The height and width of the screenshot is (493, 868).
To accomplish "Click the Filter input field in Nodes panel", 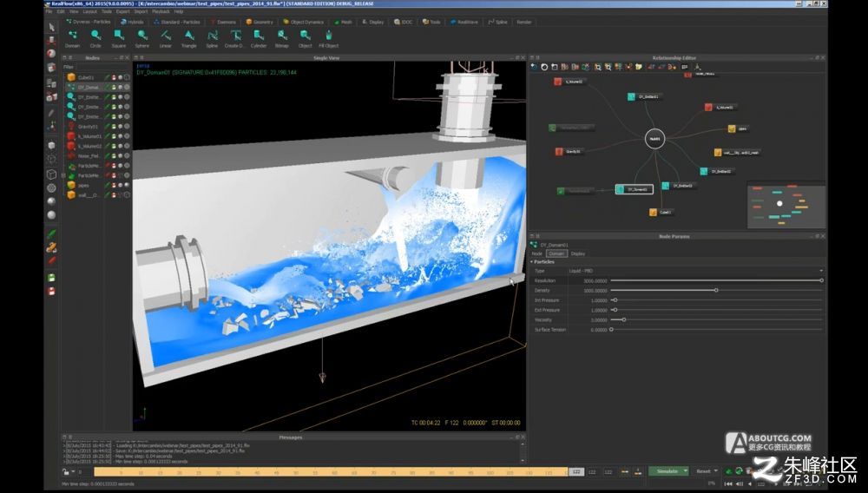I will click(x=102, y=67).
